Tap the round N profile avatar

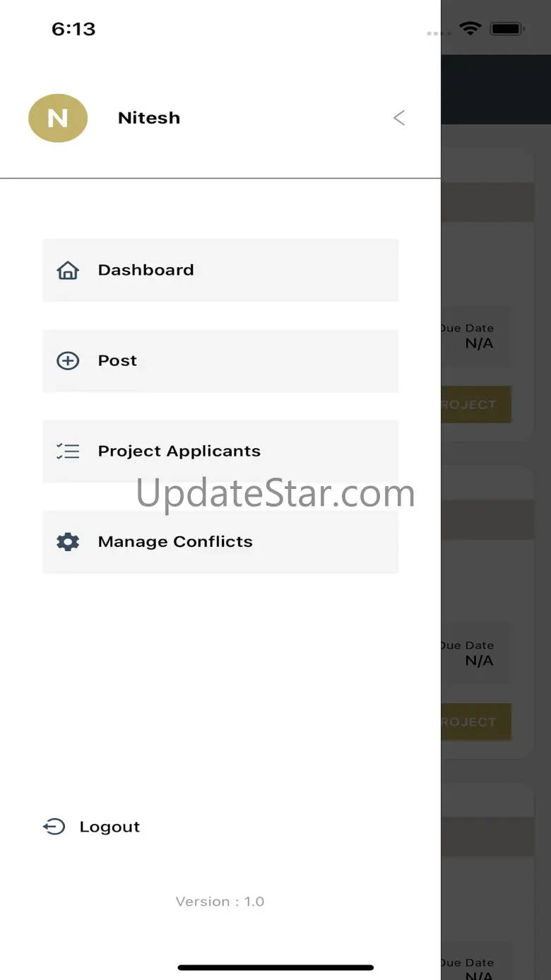[58, 118]
